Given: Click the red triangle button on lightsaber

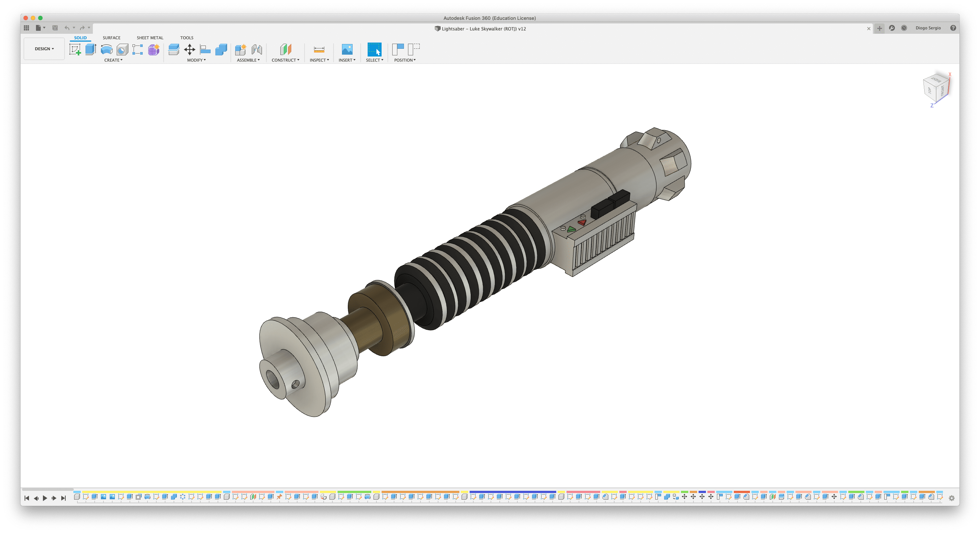Looking at the screenshot, I should point(582,222).
